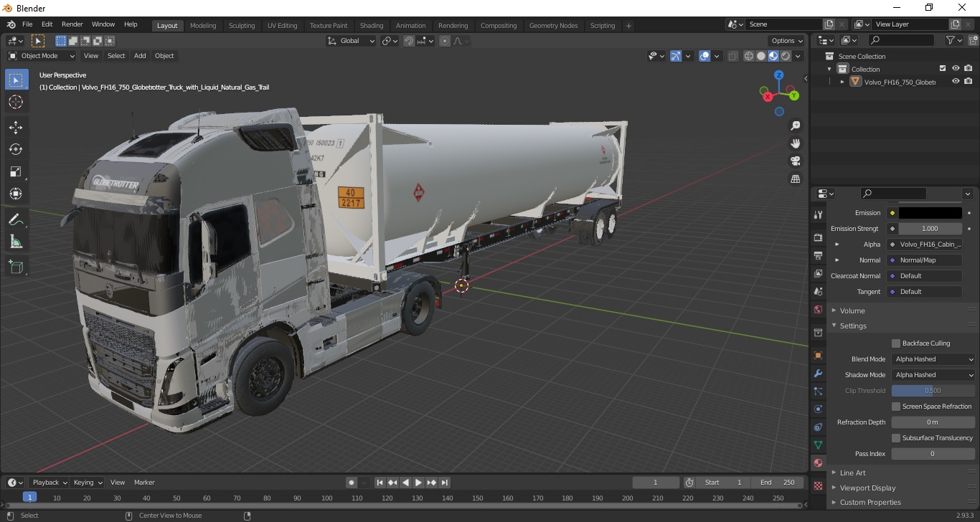This screenshot has width=980, height=522.
Task: Click Clip Threshold 0.500 slider
Action: (933, 391)
